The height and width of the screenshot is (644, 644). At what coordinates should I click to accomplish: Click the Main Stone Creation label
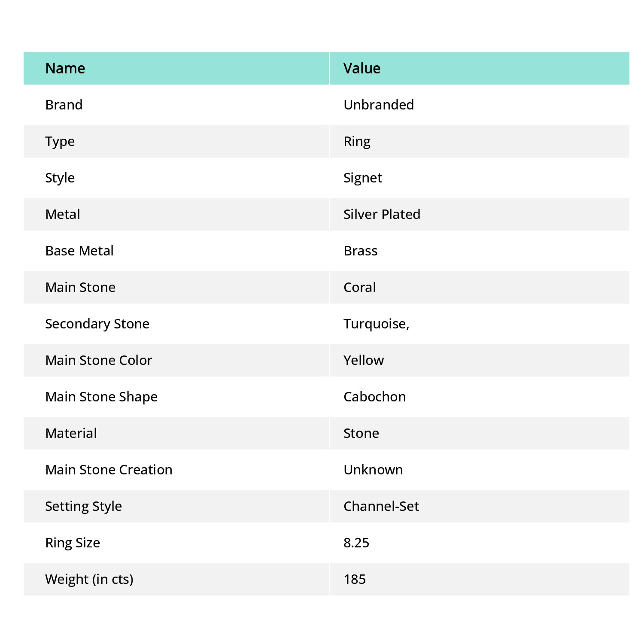click(x=109, y=470)
